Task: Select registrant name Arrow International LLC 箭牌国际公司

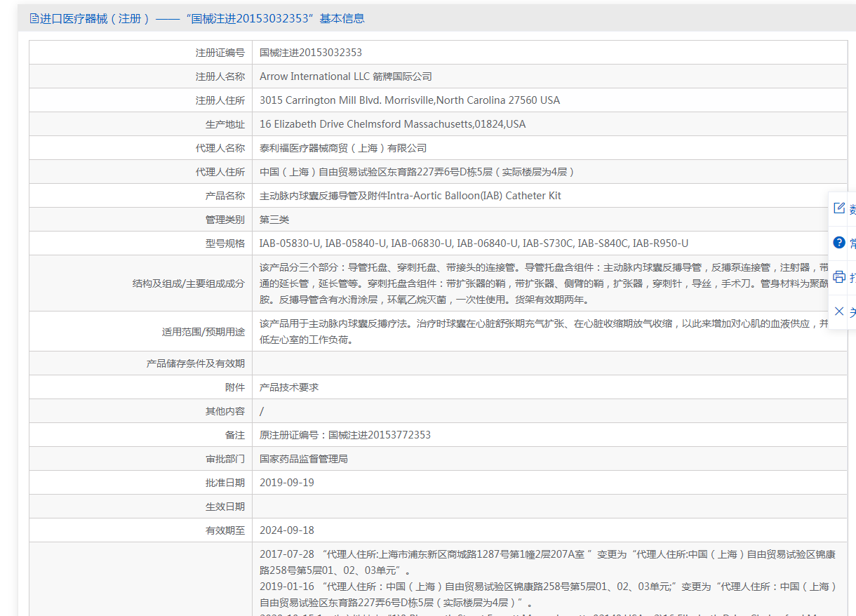Action: (x=346, y=76)
